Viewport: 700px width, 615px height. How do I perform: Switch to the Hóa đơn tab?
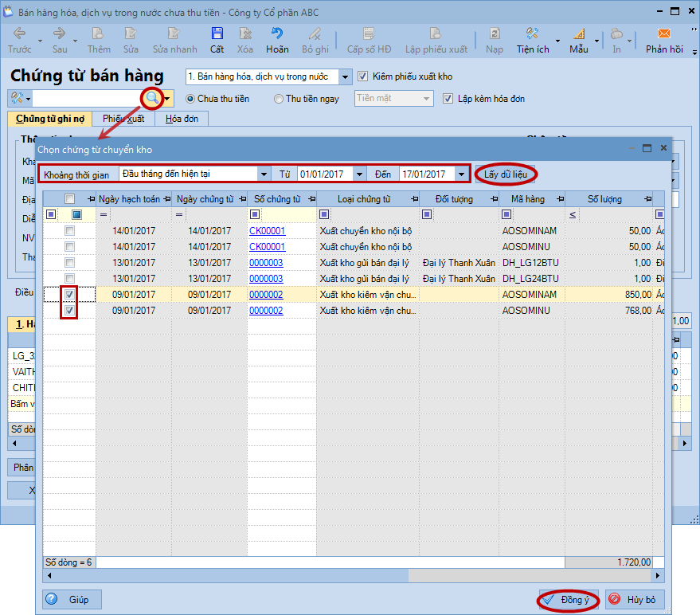pyautogui.click(x=182, y=119)
